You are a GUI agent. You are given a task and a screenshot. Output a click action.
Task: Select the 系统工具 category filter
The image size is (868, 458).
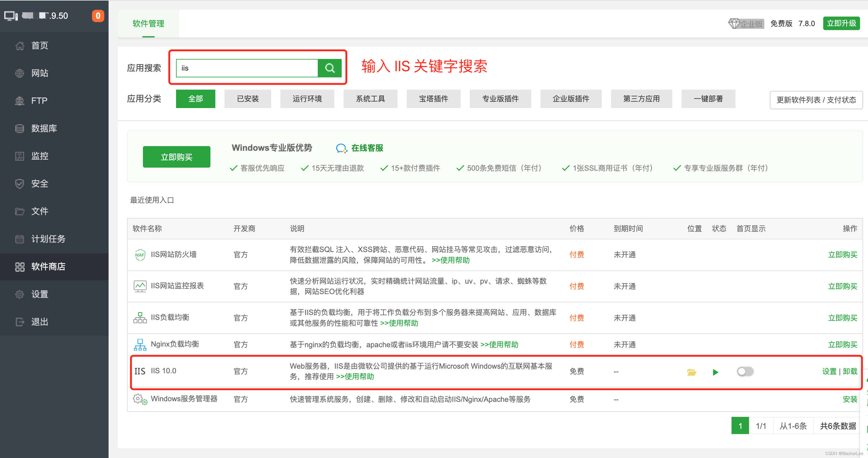370,99
